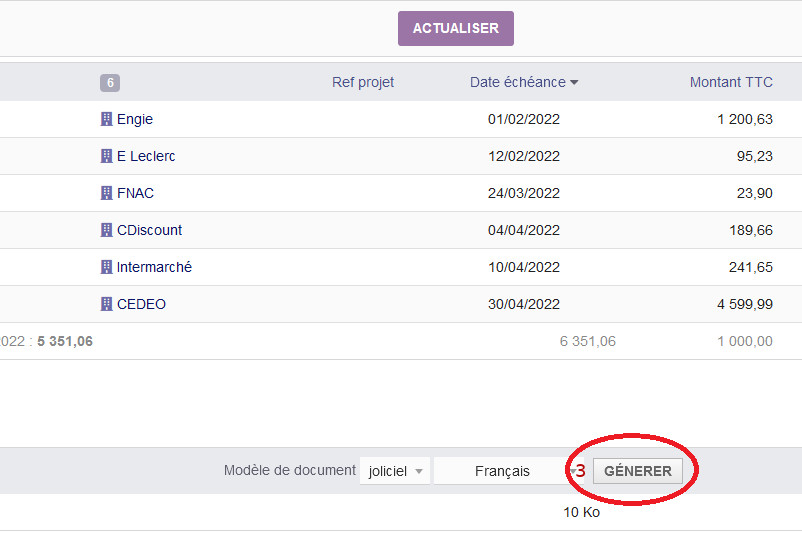
Task: Click the grey count badge 6
Action: pos(110,82)
